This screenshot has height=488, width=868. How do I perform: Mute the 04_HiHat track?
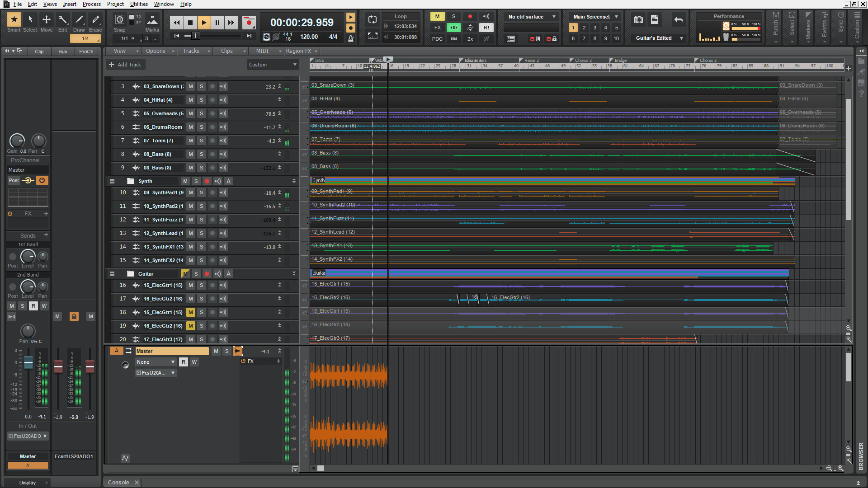point(190,100)
